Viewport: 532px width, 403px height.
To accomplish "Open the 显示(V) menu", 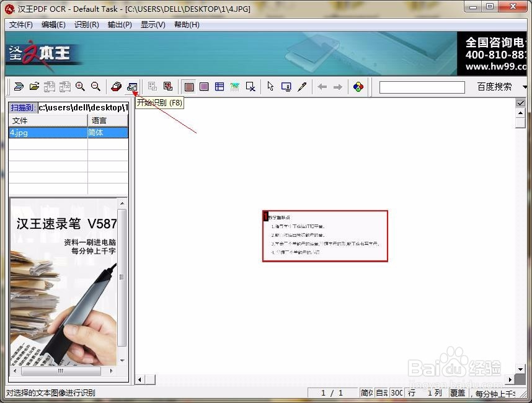I will click(x=153, y=25).
